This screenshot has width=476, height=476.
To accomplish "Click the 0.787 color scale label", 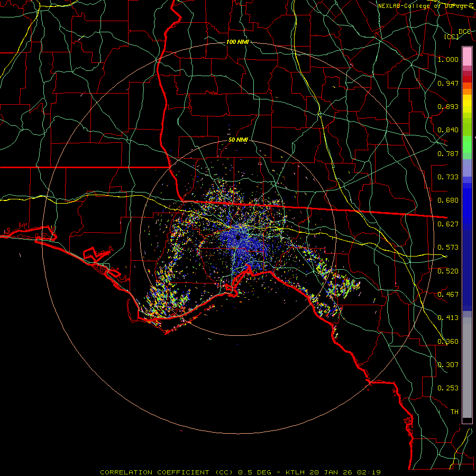I will [448, 153].
